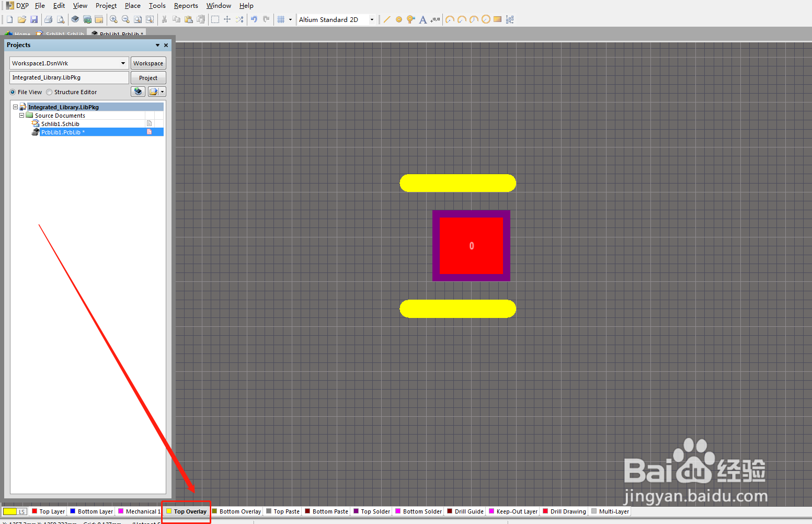Click the Open document folder icon
Image resolution: width=812 pixels, height=524 pixels.
click(22, 19)
